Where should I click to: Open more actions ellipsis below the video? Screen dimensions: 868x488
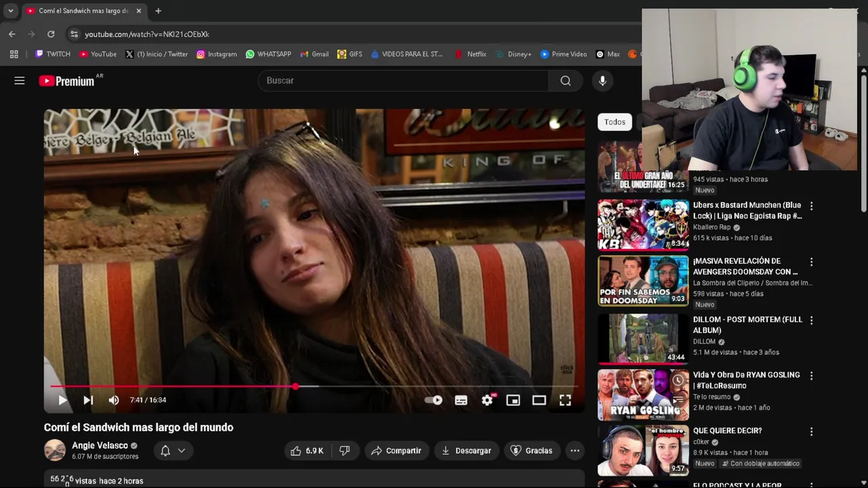pyautogui.click(x=575, y=451)
